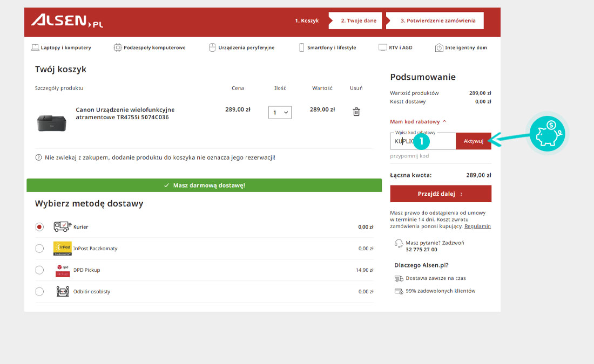594x364 pixels.
Task: Click the DPD Pickup price 14,90 zł
Action: (364, 270)
